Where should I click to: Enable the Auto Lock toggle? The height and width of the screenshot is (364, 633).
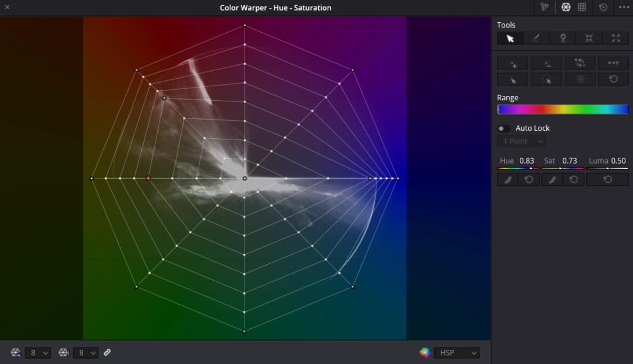pos(502,128)
